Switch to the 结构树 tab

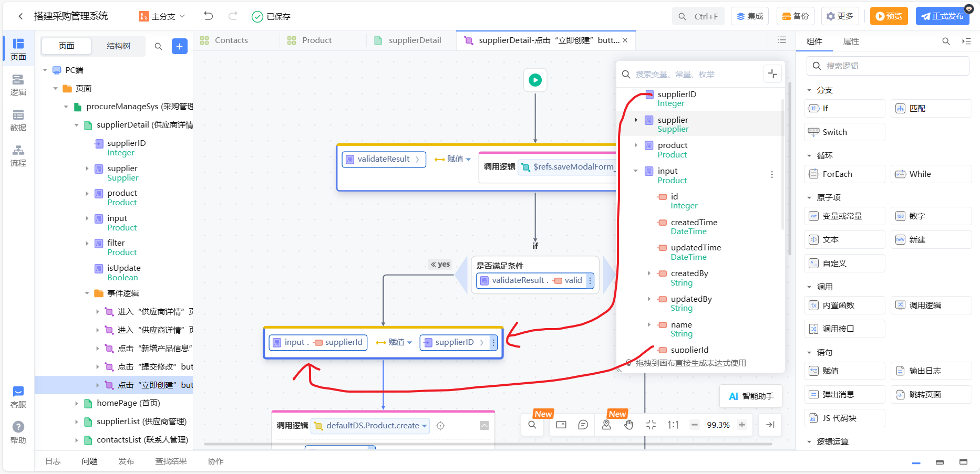tap(119, 46)
